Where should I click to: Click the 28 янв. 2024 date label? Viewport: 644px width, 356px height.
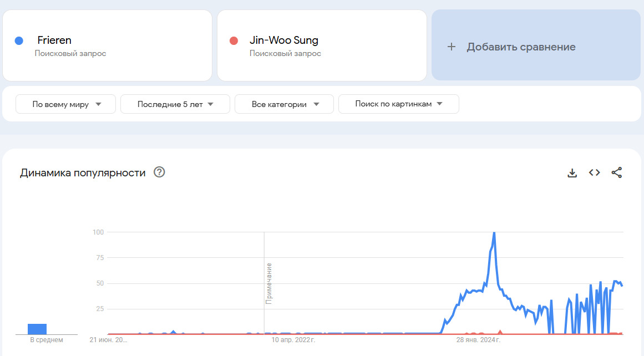(x=478, y=340)
